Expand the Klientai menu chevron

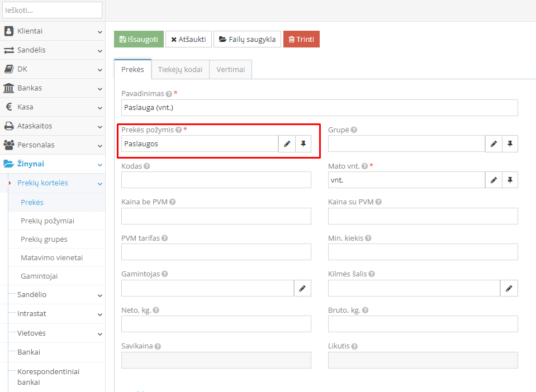click(x=100, y=32)
